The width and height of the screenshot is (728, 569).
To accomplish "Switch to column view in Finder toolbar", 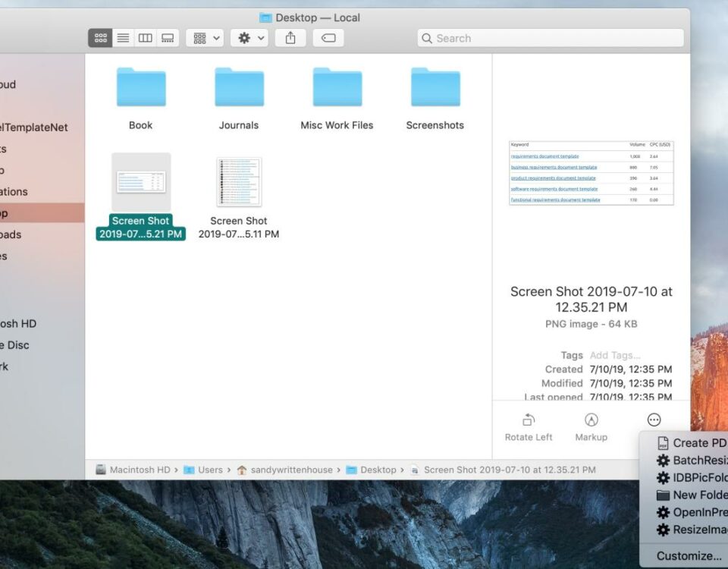I will 146,38.
